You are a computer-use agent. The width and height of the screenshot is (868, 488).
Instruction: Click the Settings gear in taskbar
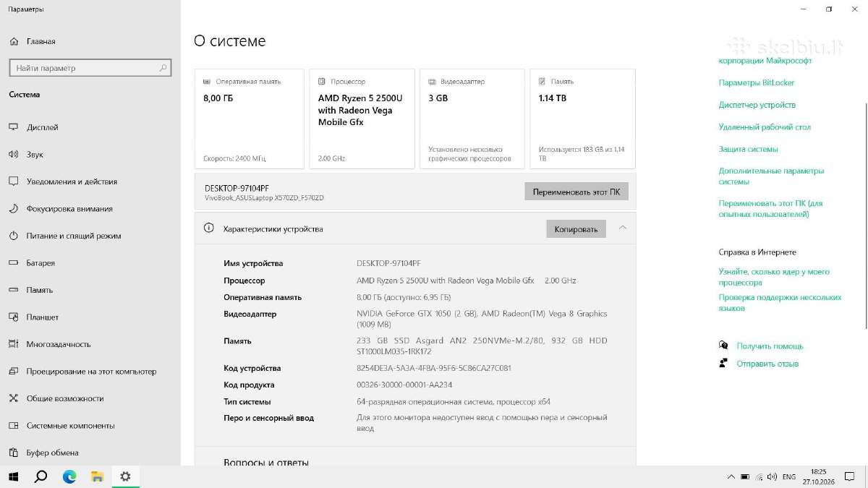[126, 476]
